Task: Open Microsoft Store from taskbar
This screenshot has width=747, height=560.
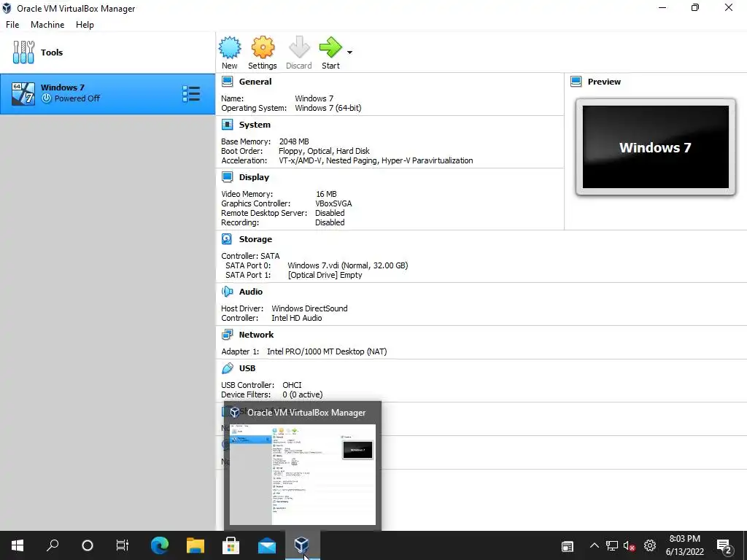Action: tap(231, 545)
